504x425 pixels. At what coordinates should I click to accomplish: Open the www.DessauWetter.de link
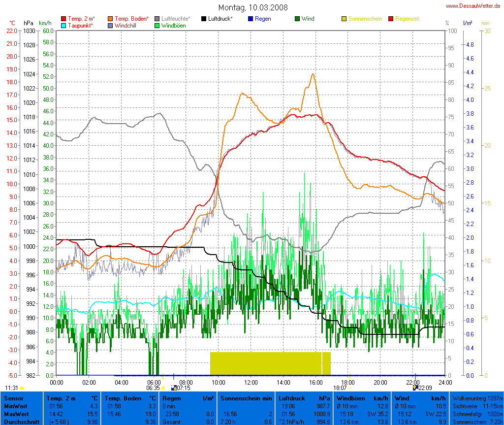[x=473, y=6]
